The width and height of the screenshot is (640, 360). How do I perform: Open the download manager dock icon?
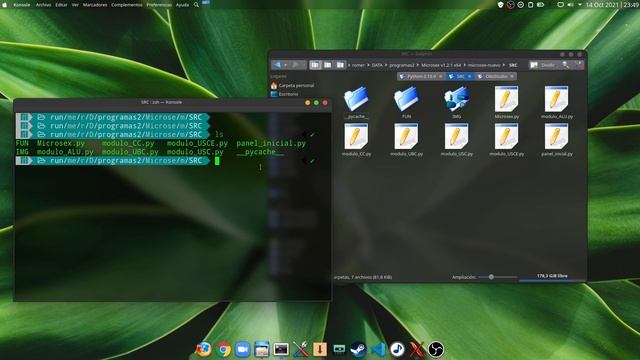click(320, 349)
